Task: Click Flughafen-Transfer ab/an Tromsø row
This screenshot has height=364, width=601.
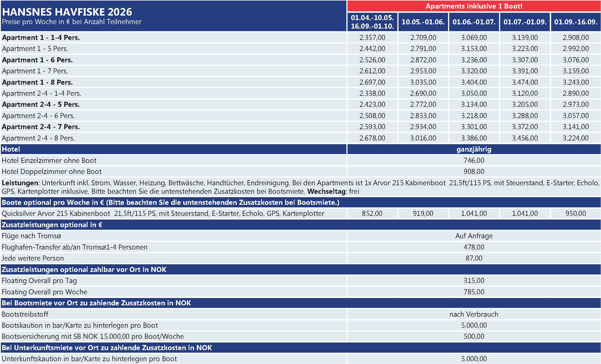Action: (74, 247)
